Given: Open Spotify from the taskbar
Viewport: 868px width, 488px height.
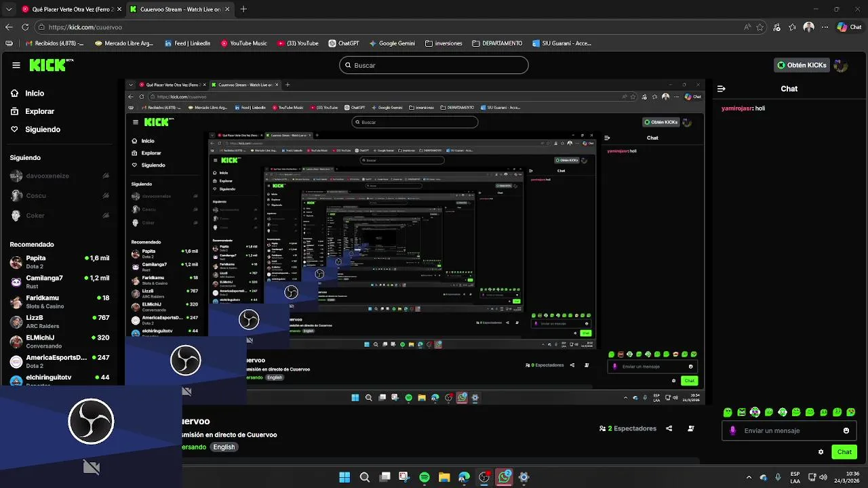Looking at the screenshot, I should (425, 477).
